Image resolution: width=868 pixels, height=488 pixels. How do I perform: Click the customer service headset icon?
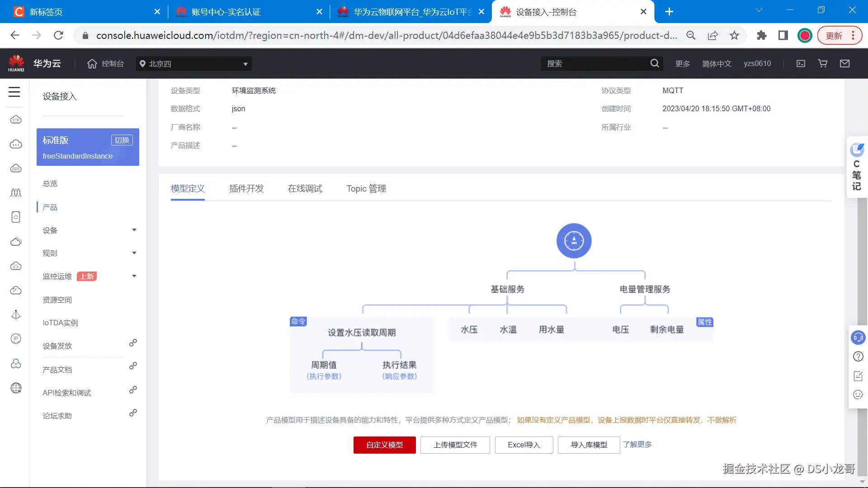pos(858,338)
